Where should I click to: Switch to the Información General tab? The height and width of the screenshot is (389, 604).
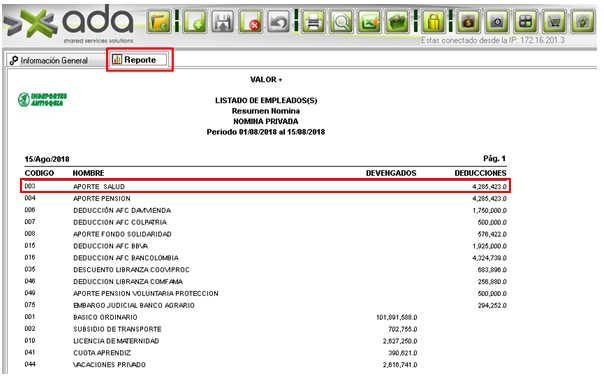pos(49,60)
